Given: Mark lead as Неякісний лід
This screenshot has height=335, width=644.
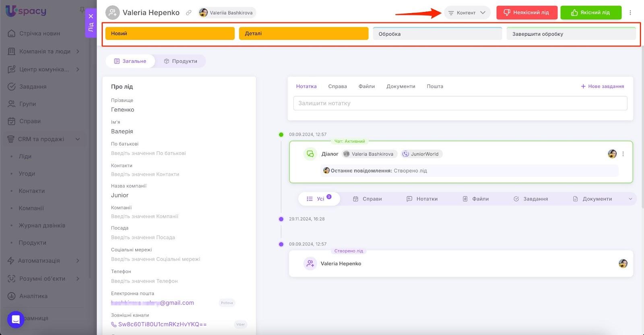Looking at the screenshot, I should click(x=526, y=13).
